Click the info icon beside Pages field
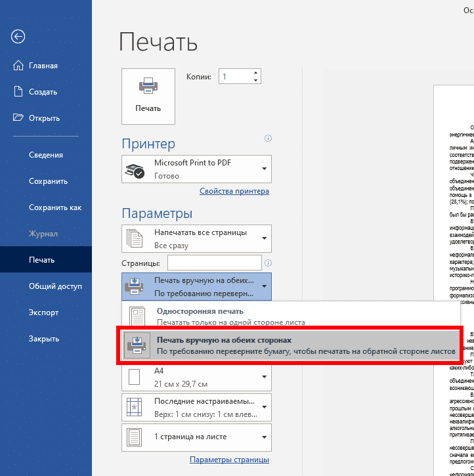 [x=268, y=263]
